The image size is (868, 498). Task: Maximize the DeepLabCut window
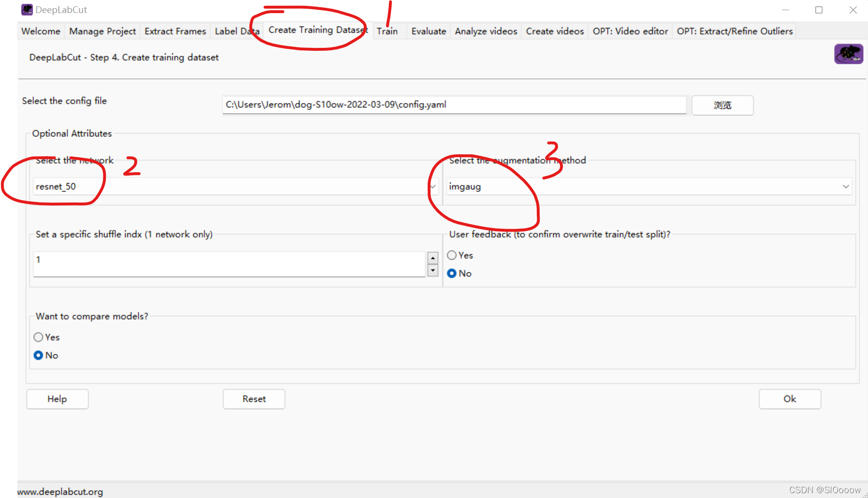[x=819, y=10]
